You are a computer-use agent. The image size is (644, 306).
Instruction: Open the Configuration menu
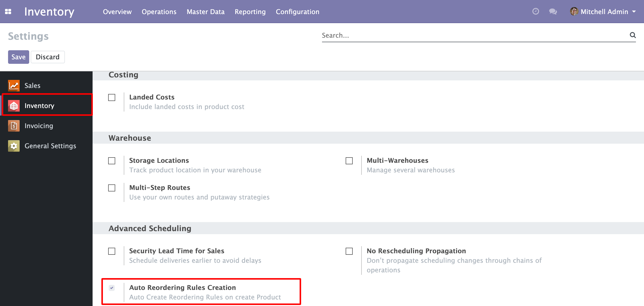(297, 12)
